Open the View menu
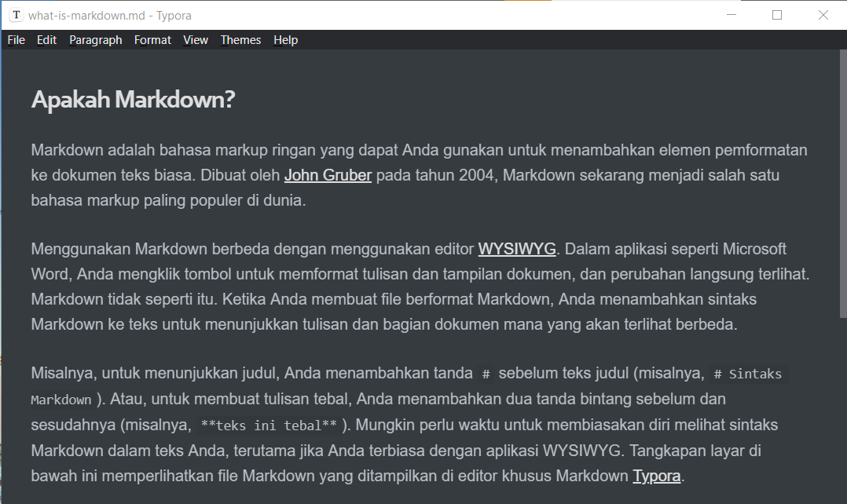The width and height of the screenshot is (847, 504). [x=195, y=39]
